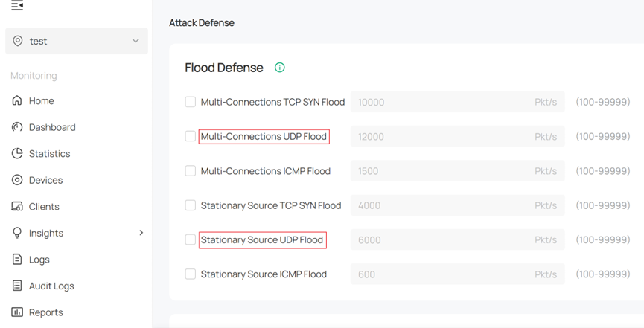Expand the Insights submenu chevron
This screenshot has height=328, width=644.
point(141,233)
